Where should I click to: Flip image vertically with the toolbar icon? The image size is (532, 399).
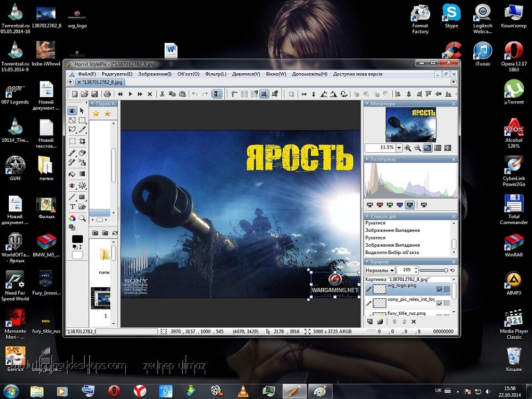[313, 94]
